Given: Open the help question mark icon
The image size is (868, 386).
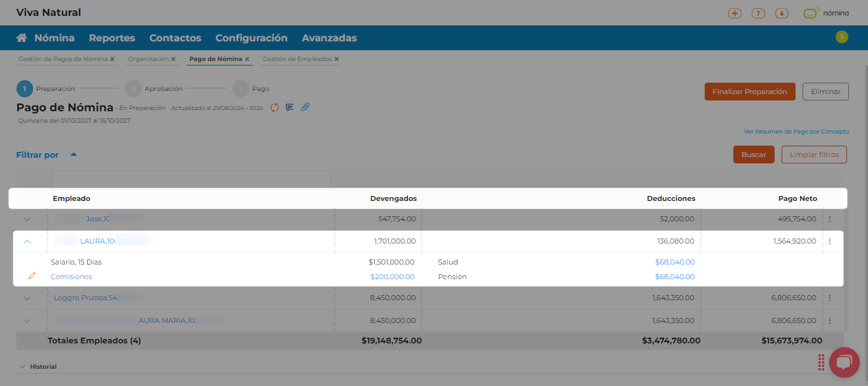Looking at the screenshot, I should click(758, 13).
